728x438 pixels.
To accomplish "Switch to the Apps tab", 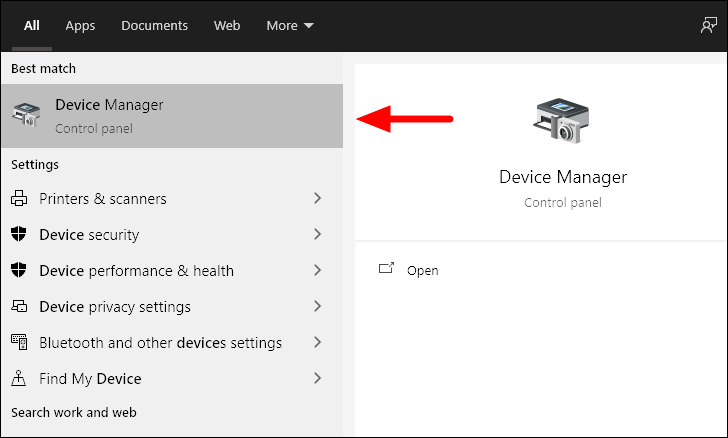I will point(80,26).
